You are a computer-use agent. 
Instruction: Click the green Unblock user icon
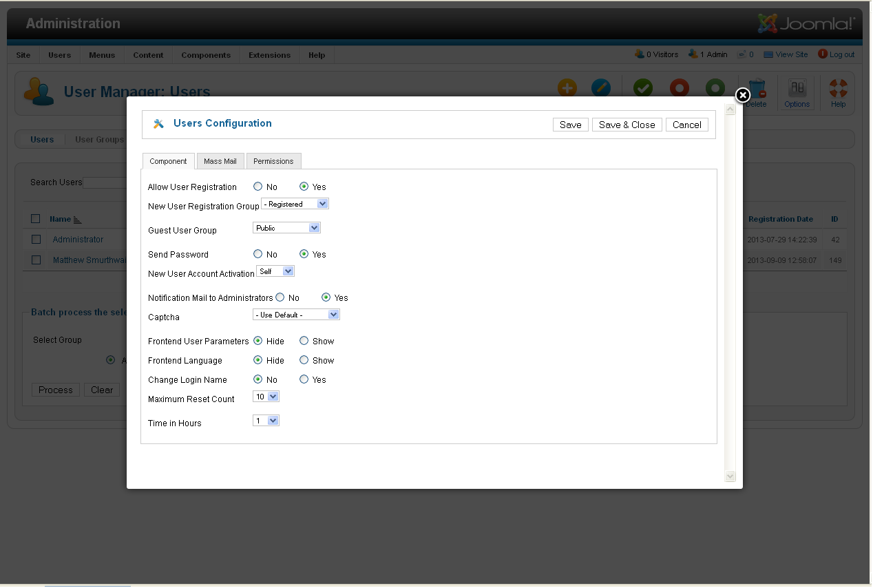[x=715, y=88]
